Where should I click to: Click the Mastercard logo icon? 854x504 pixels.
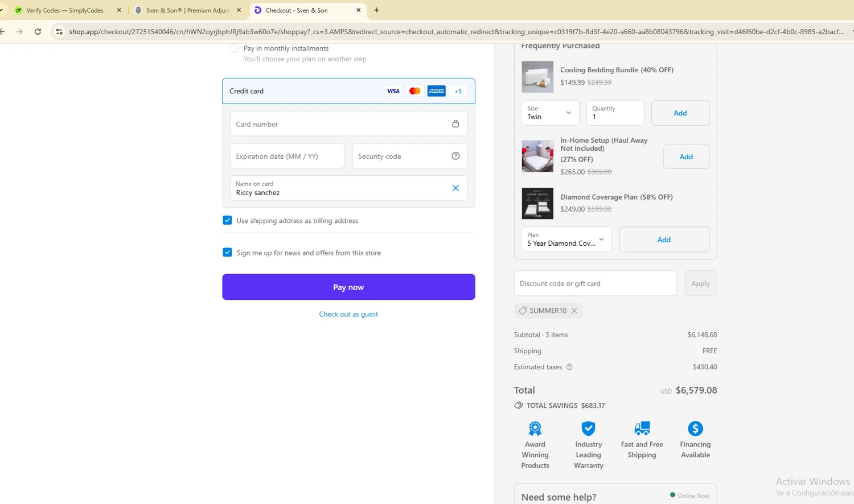coord(415,91)
